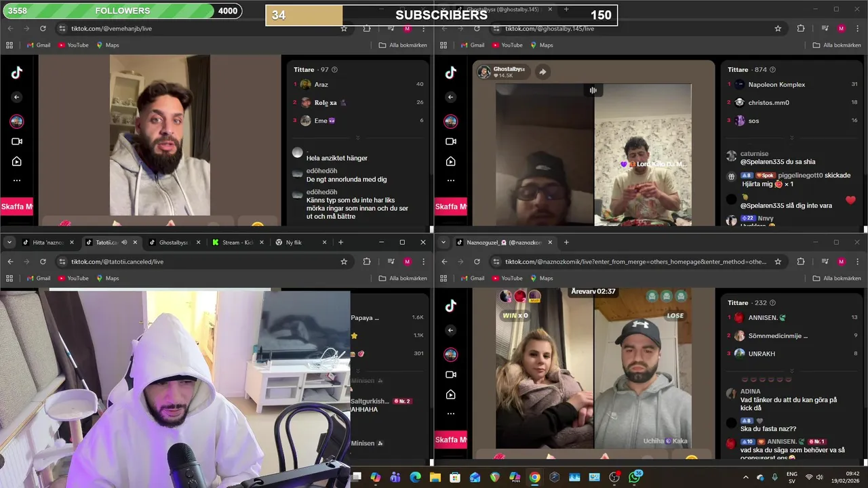Viewport: 868px width, 488px height.
Task: Open Microsoft Edge from the taskbar
Action: (x=415, y=477)
